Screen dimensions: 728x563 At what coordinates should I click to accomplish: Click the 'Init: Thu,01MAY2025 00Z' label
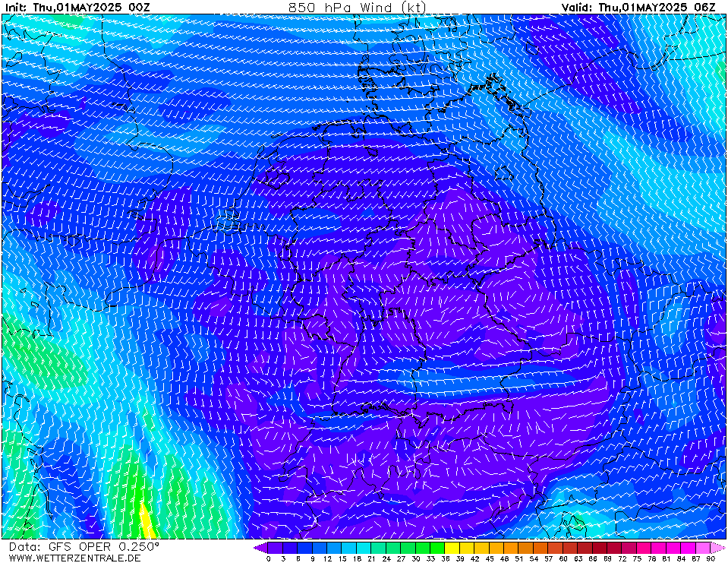click(x=77, y=7)
